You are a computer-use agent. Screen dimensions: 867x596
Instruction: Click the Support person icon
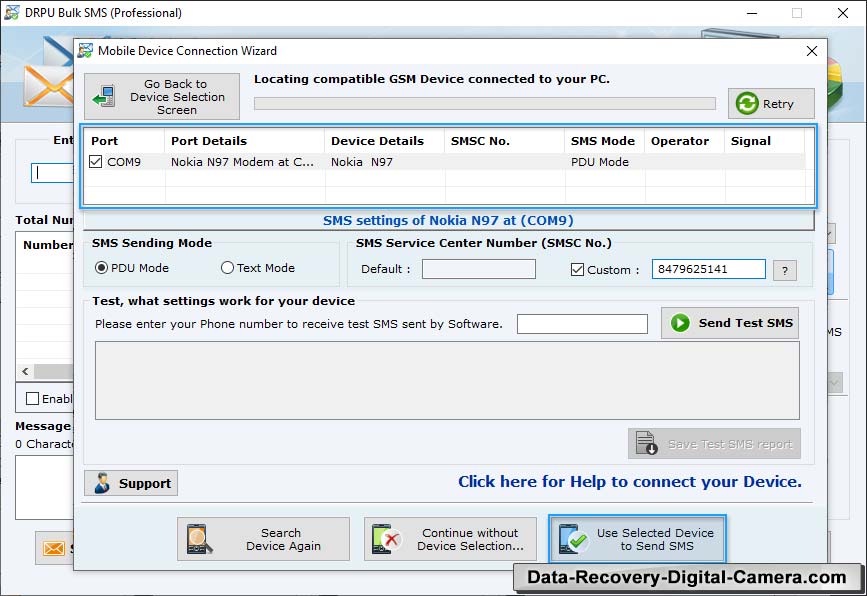point(102,483)
